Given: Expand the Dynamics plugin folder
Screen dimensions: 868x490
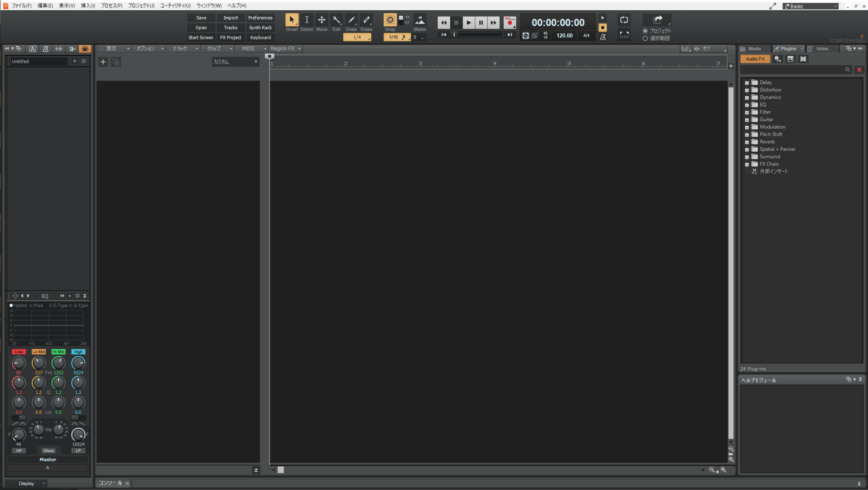Looking at the screenshot, I should 747,98.
